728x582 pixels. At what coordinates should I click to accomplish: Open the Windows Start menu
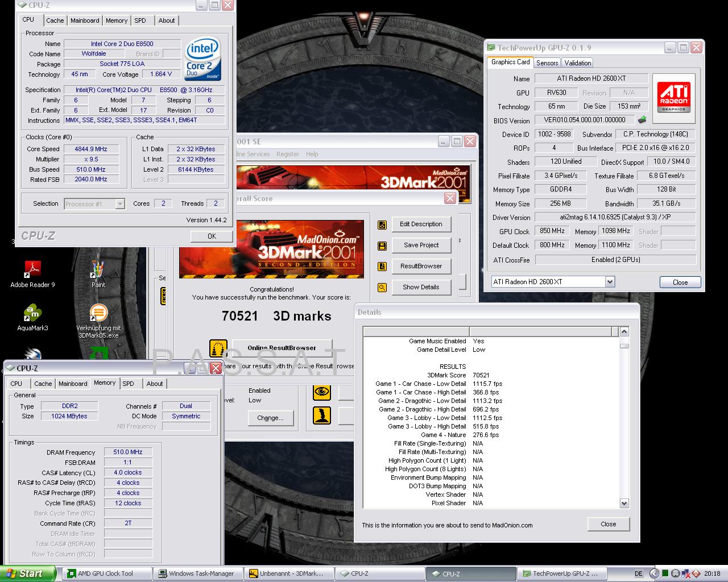coord(27,573)
